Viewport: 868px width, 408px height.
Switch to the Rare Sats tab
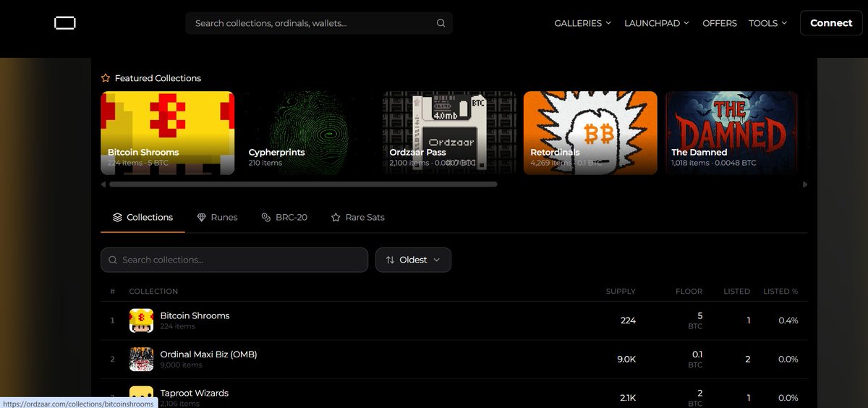[x=357, y=217]
